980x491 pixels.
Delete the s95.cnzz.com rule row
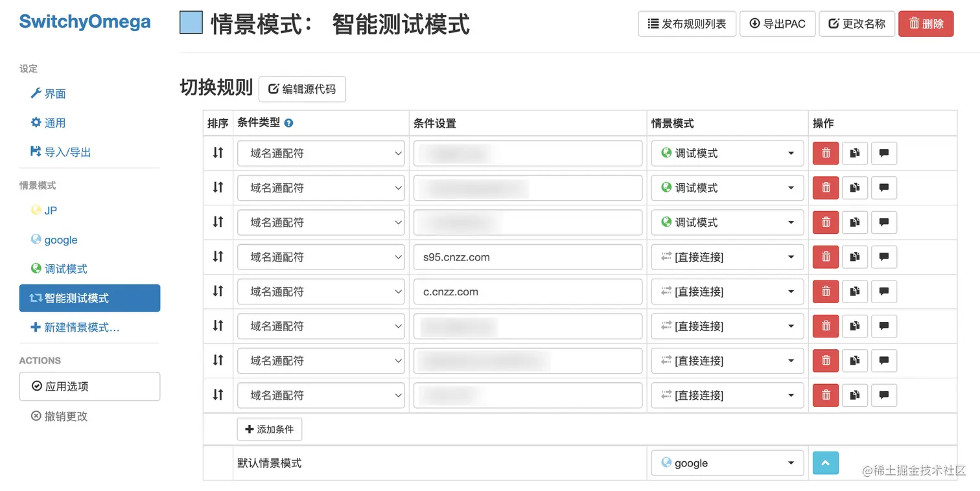click(x=826, y=257)
